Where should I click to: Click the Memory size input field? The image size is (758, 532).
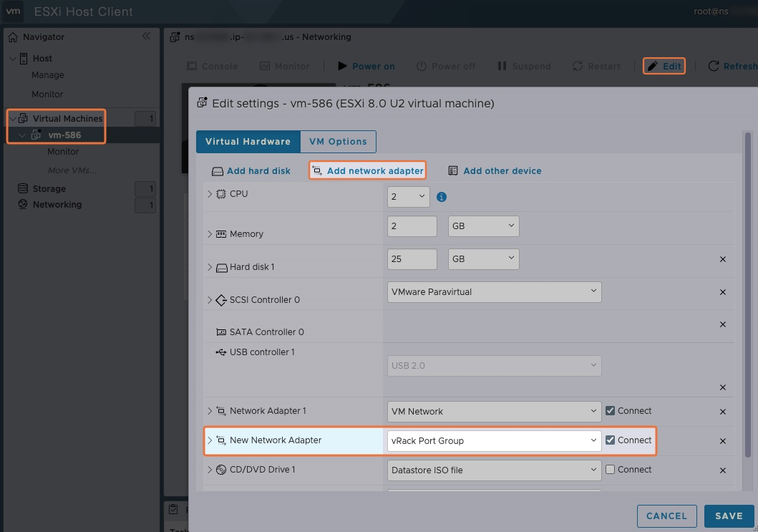click(x=412, y=226)
